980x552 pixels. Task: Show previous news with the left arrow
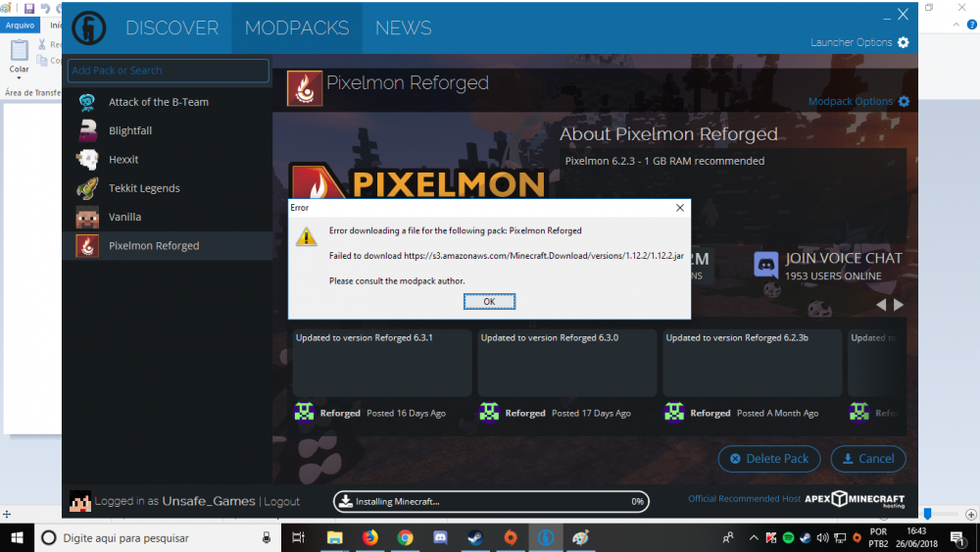coord(881,305)
